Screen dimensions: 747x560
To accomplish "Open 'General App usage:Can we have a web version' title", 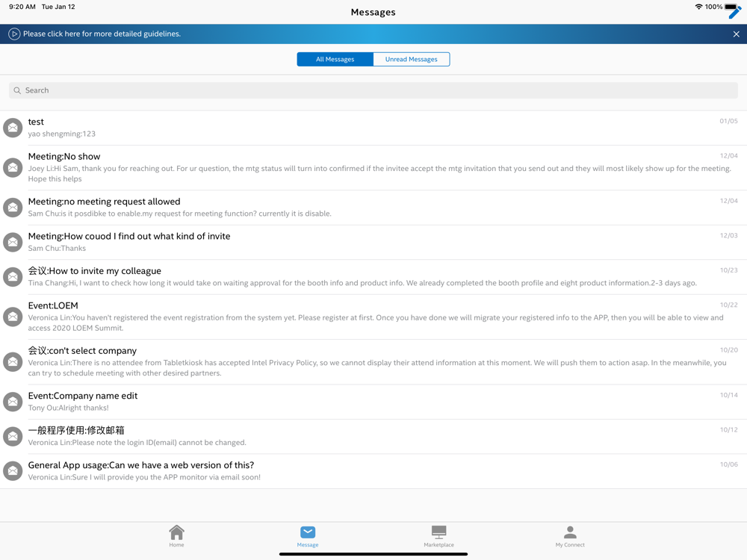I will [141, 464].
